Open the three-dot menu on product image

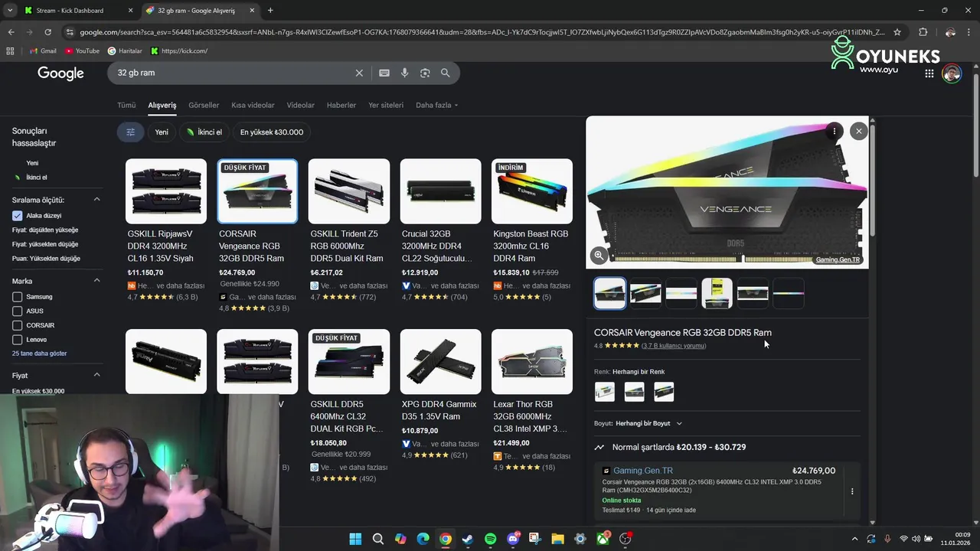[835, 131]
